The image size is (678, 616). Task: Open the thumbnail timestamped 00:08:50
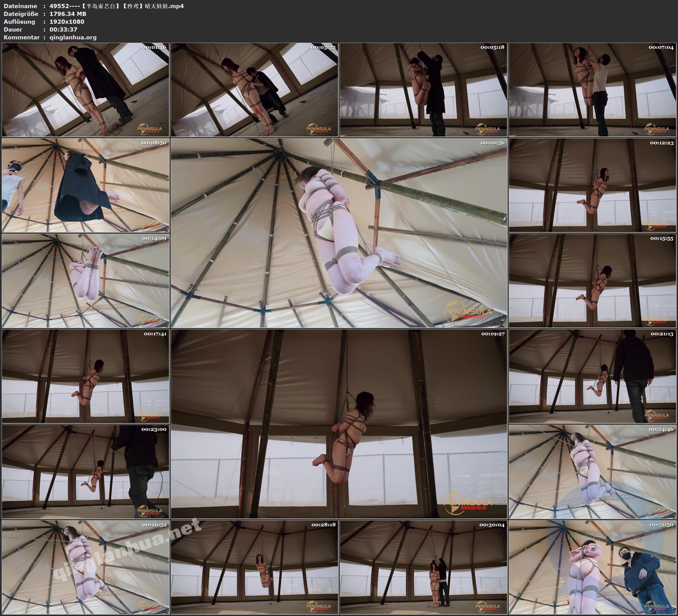[85, 185]
